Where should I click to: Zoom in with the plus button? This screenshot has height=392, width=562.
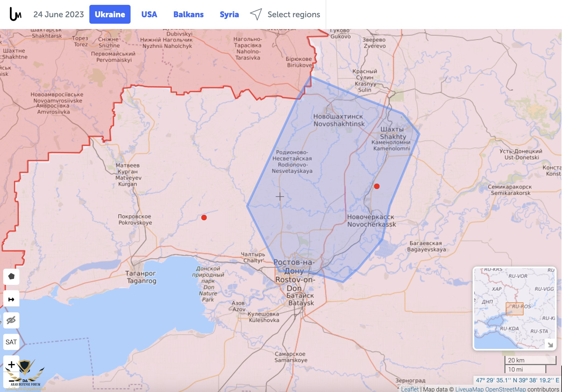[x=11, y=365]
